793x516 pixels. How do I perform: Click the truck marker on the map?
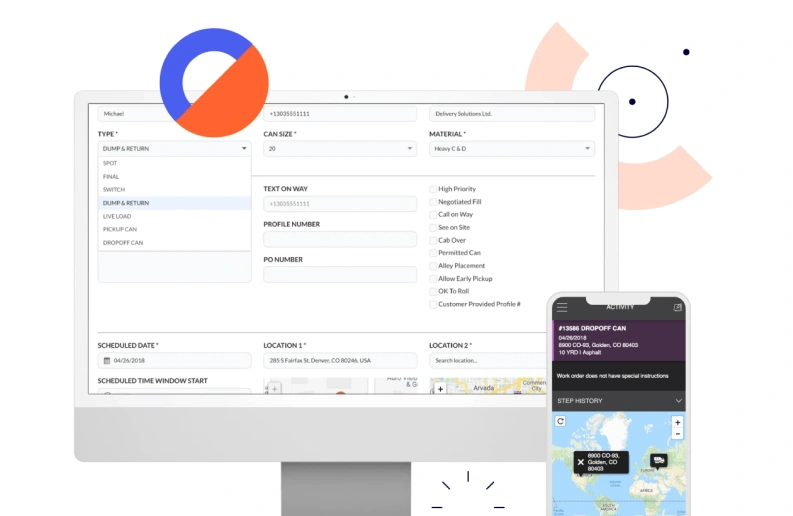658,460
